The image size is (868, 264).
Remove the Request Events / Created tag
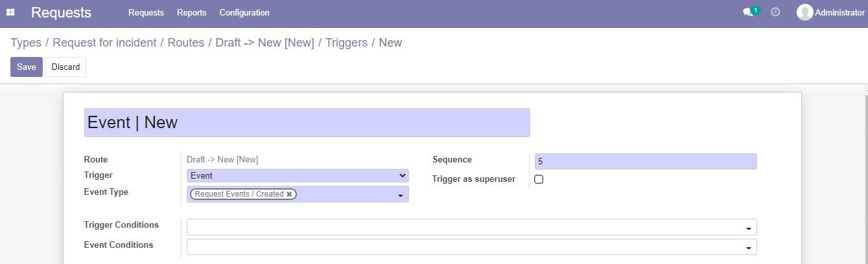289,194
